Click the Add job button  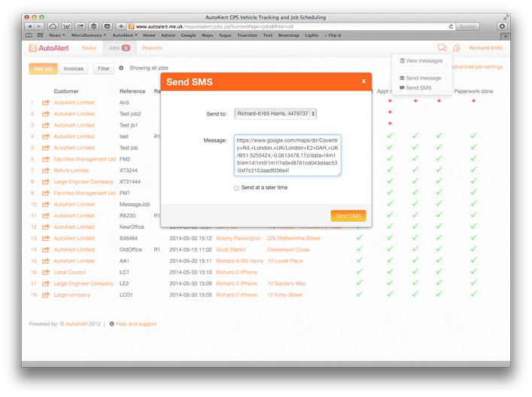[43, 69]
